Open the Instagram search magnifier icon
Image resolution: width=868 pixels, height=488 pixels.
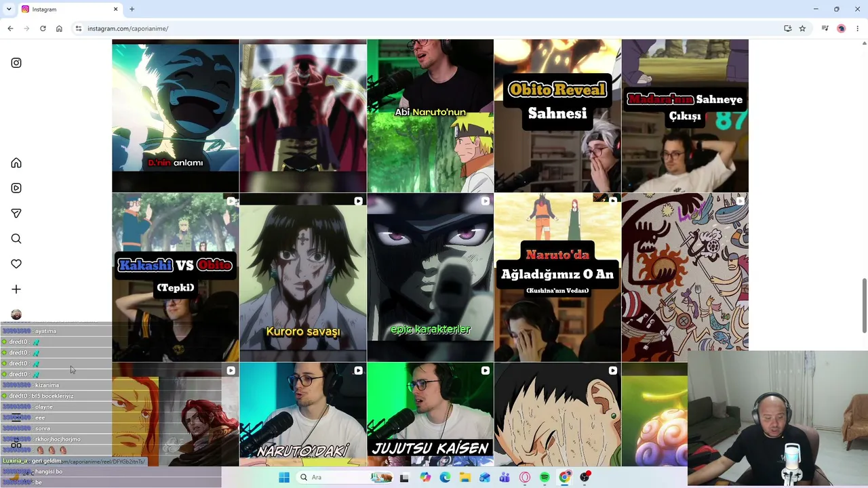(16, 239)
